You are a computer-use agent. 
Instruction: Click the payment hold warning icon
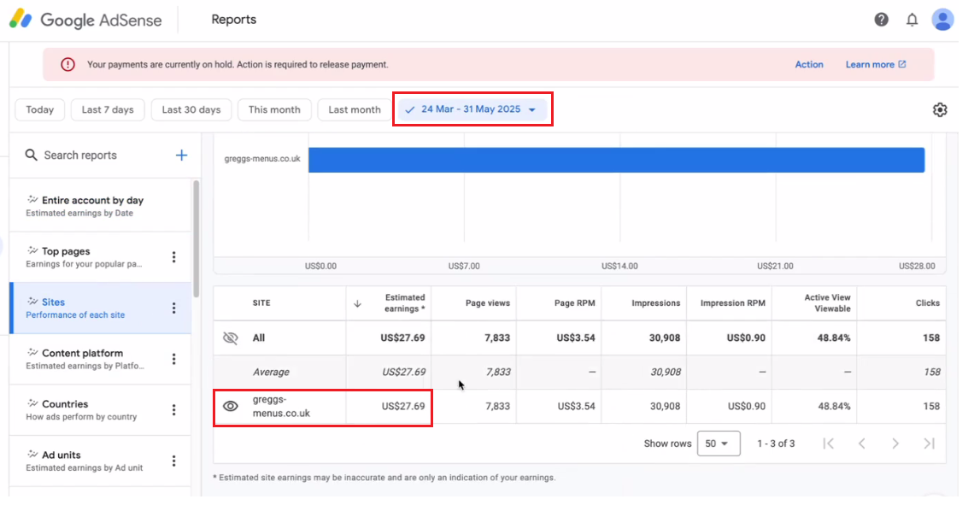pyautogui.click(x=67, y=64)
